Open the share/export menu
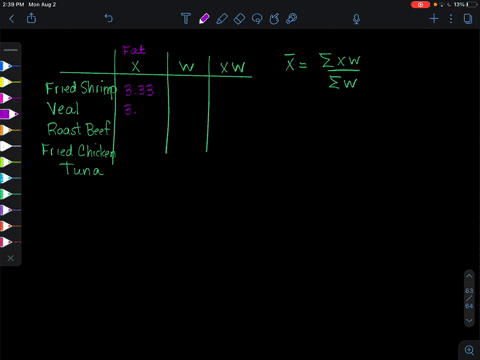The image size is (480, 360). pyautogui.click(x=31, y=18)
